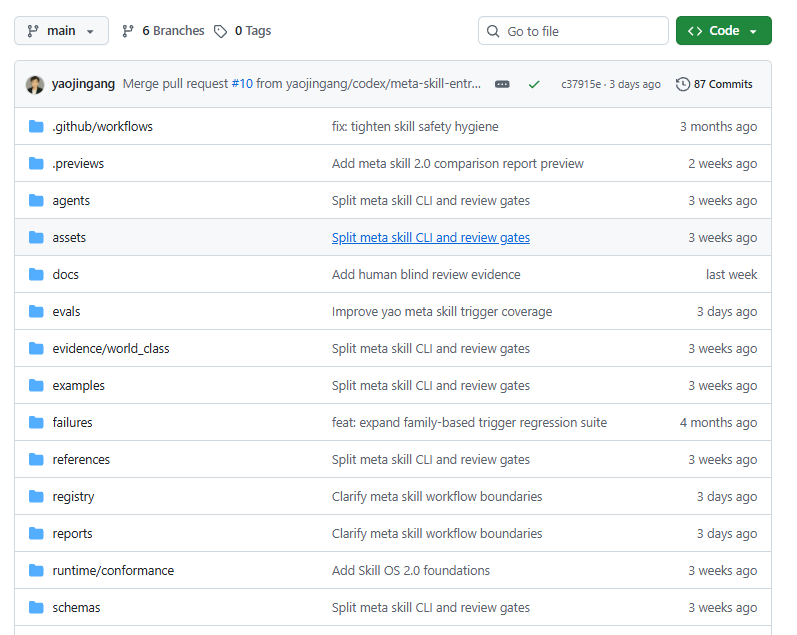
Task: Open reports row 'Clarify meta skill workflow boundaries' commit
Action: (437, 534)
